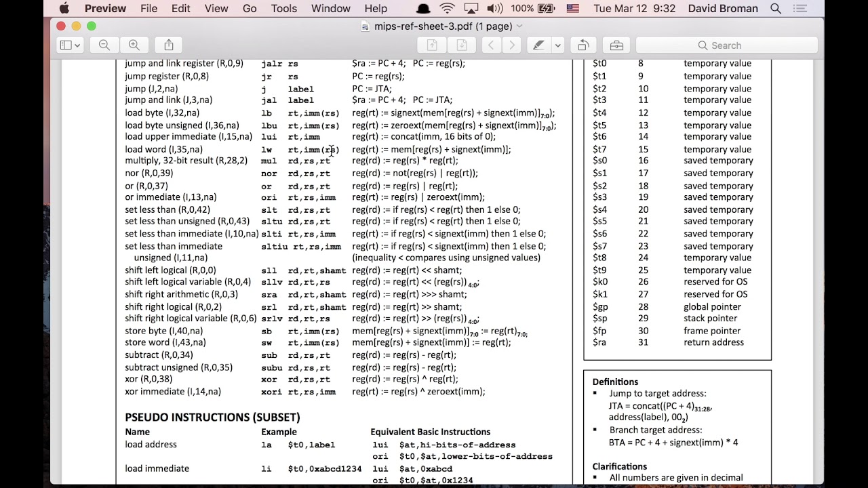868x488 pixels.
Task: Open the Wi-Fi status menu
Action: click(x=447, y=9)
